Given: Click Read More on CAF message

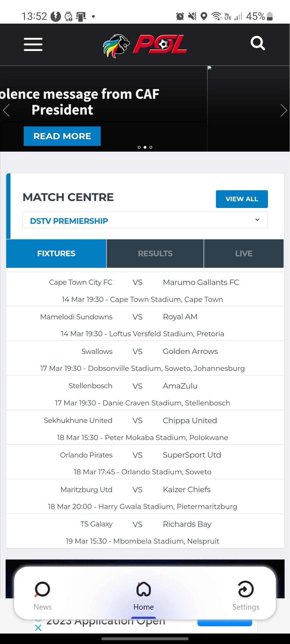Looking at the screenshot, I should (x=62, y=136).
